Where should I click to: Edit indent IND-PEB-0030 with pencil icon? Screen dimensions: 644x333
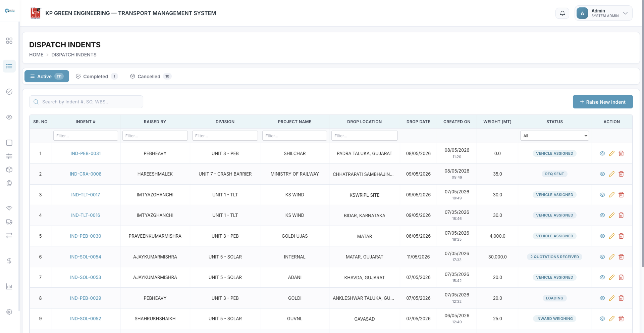pos(612,236)
